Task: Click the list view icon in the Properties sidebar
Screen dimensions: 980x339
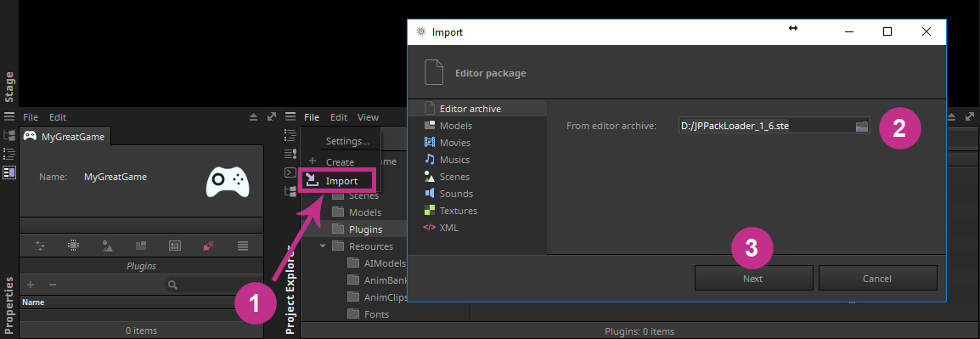Action: coord(9,153)
